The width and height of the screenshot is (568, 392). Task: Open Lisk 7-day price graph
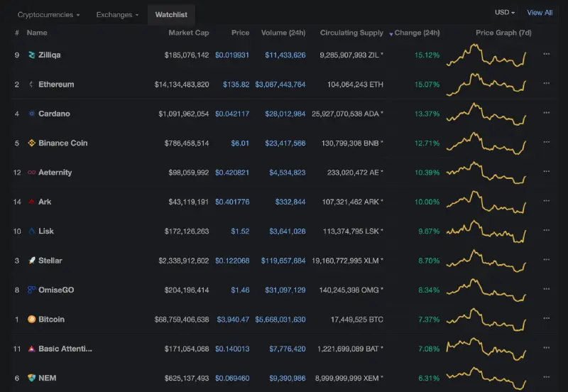coord(486,231)
